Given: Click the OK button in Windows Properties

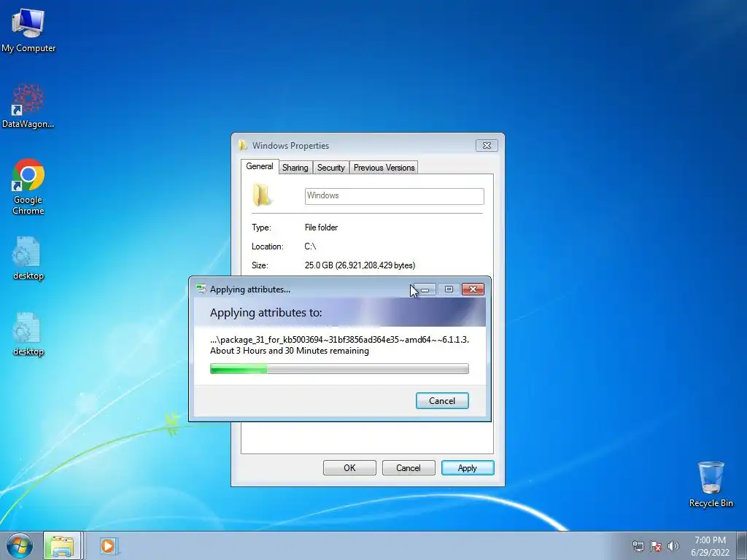Looking at the screenshot, I should click(349, 468).
